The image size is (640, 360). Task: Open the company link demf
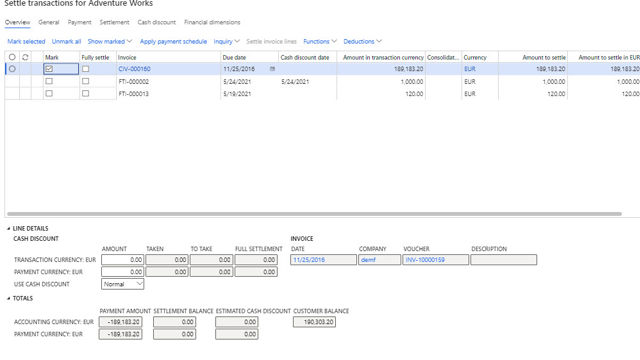[x=368, y=260]
